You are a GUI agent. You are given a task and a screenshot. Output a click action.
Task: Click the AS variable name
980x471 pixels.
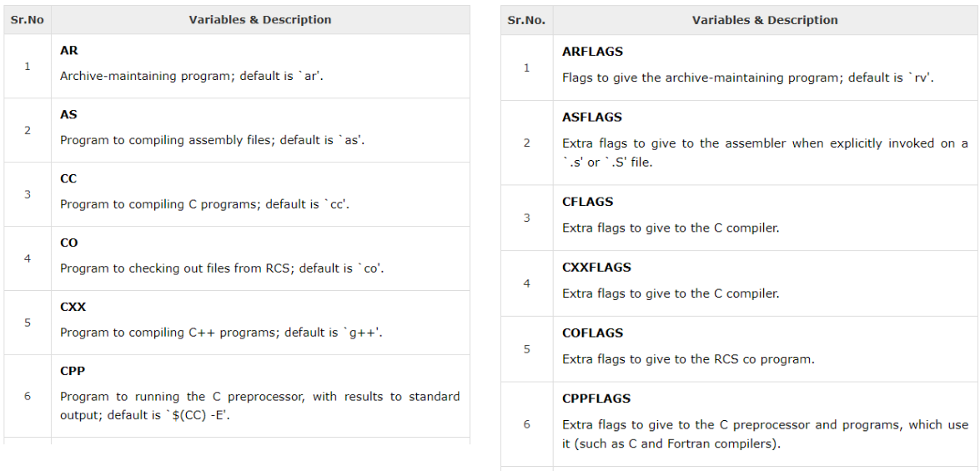pos(68,114)
